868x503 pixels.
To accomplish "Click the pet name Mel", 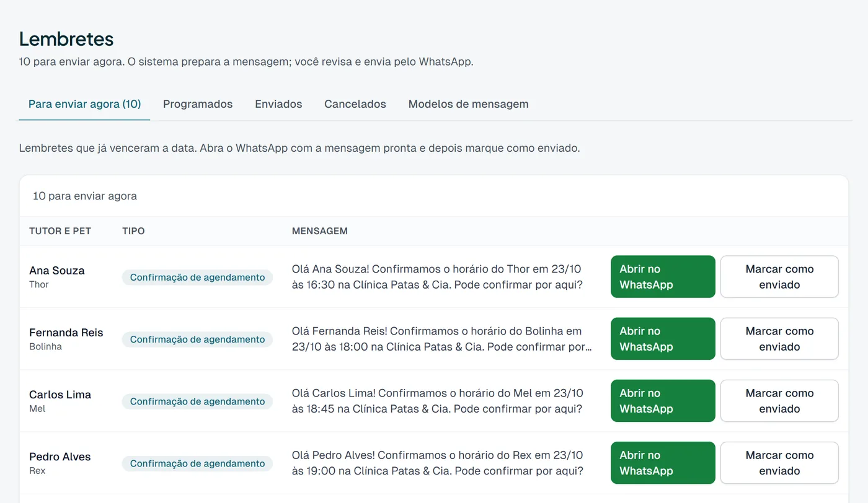I will point(37,409).
